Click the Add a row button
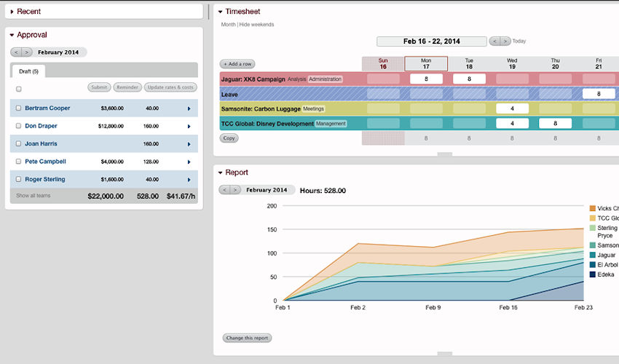 pos(237,64)
